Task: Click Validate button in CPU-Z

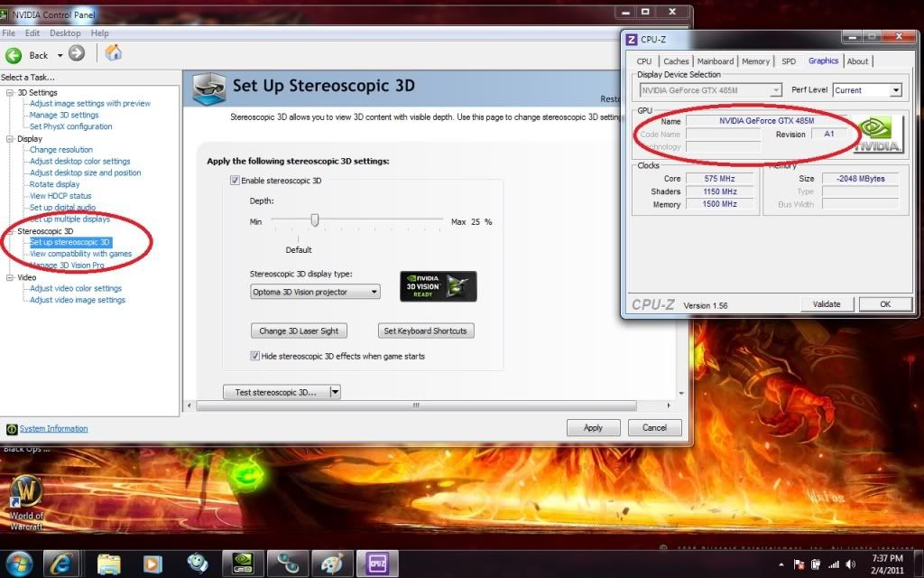Action: coord(827,304)
